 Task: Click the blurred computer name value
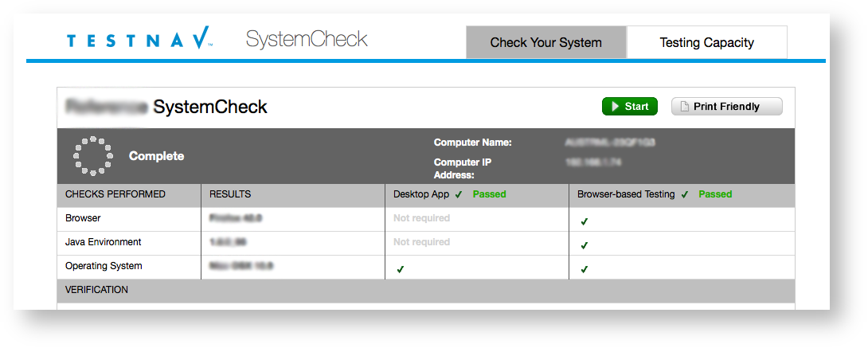[610, 143]
